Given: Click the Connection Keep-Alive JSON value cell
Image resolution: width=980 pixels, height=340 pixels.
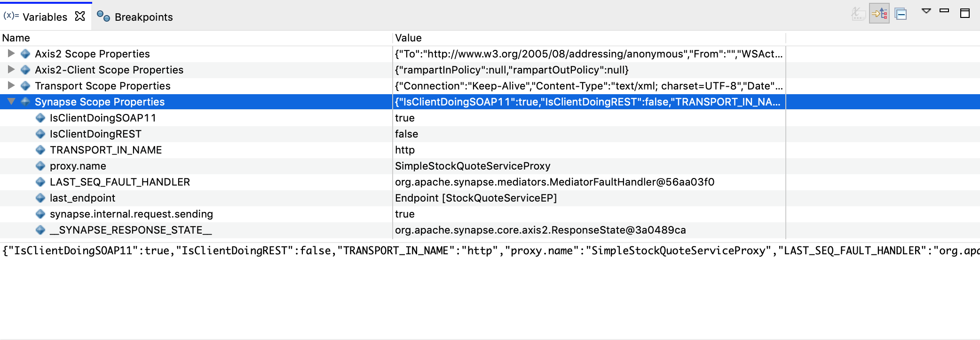Looking at the screenshot, I should [x=589, y=86].
